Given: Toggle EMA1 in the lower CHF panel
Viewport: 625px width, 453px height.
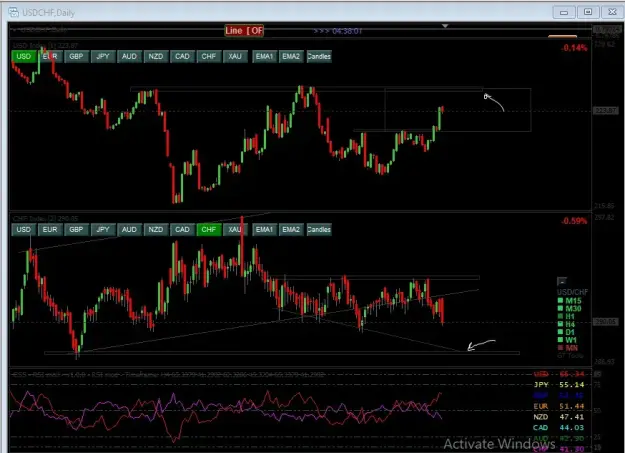Looking at the screenshot, I should click(x=264, y=230).
